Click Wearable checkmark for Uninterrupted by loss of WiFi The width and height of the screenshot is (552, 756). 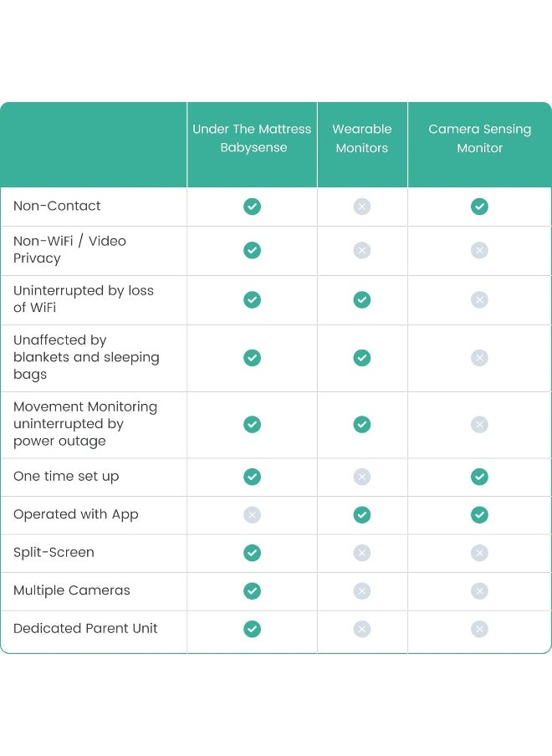point(362,300)
